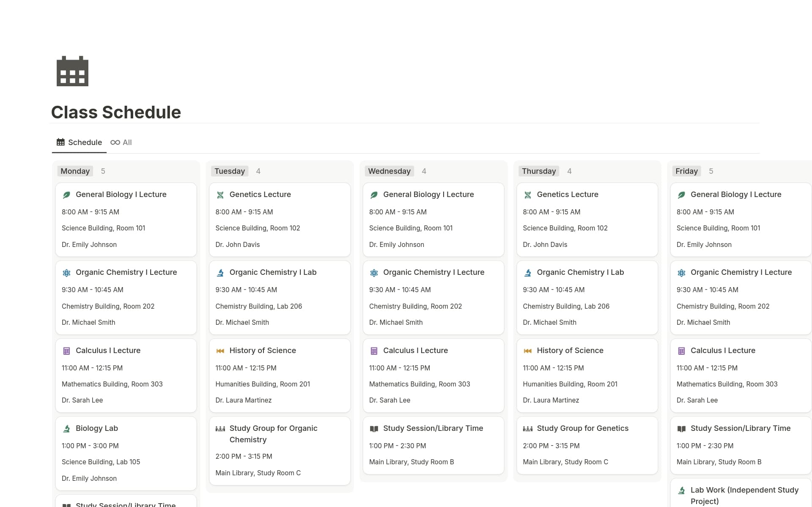This screenshot has height=507, width=812.
Task: Click the large calendar page icon above the title
Action: point(72,71)
